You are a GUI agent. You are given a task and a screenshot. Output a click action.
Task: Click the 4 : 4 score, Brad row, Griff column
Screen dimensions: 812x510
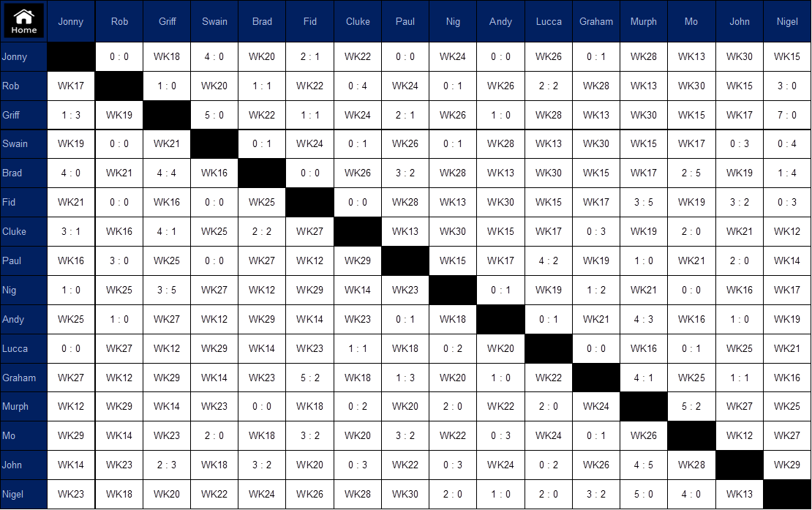point(167,173)
